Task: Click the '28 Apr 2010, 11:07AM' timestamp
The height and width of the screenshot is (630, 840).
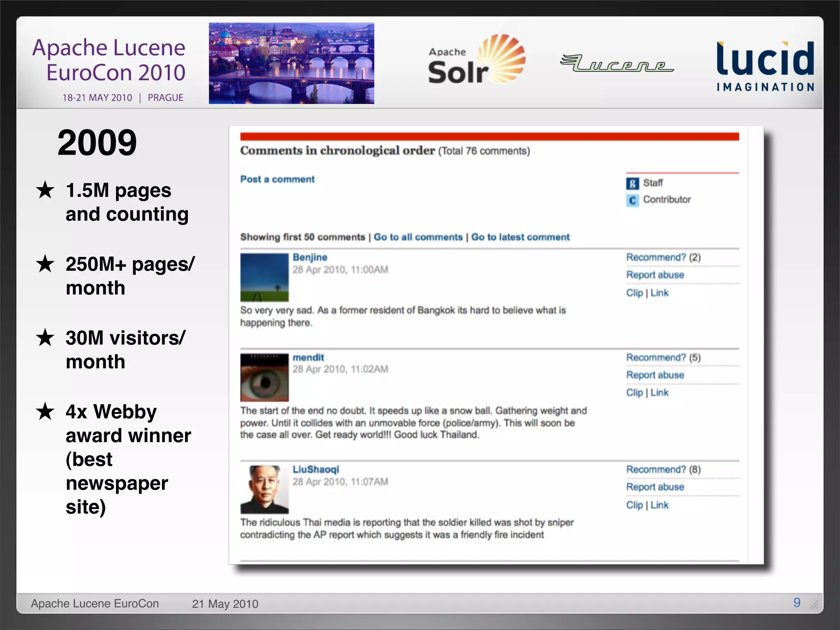Action: (x=340, y=482)
